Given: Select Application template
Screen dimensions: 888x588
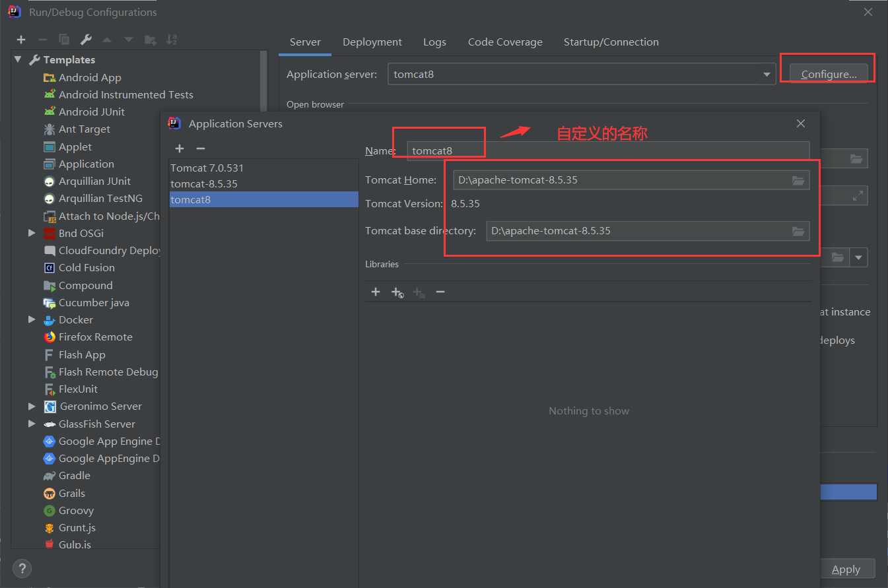Looking at the screenshot, I should 86,164.
